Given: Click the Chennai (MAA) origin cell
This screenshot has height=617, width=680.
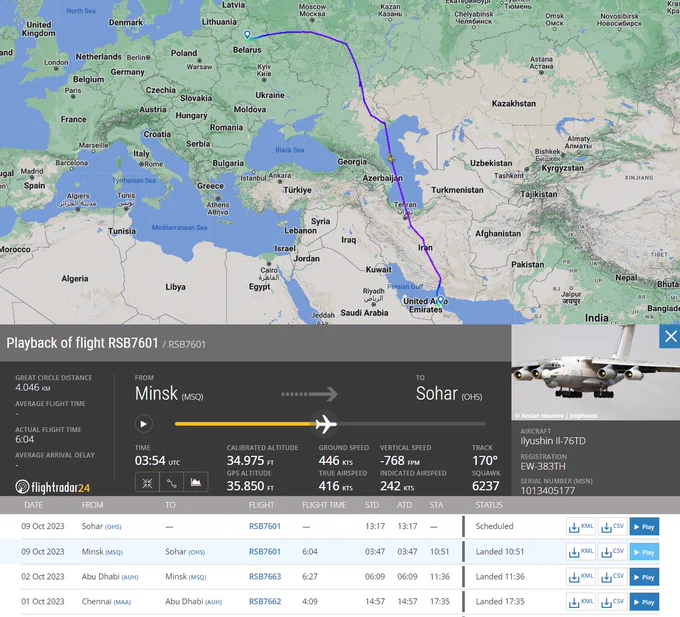Looking at the screenshot, I should pyautogui.click(x=106, y=601).
